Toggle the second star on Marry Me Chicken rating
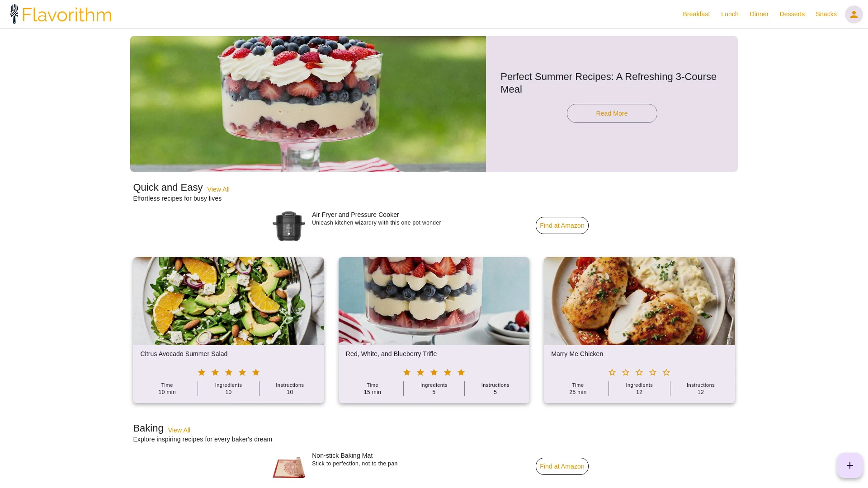The width and height of the screenshot is (868, 488). [x=625, y=372]
